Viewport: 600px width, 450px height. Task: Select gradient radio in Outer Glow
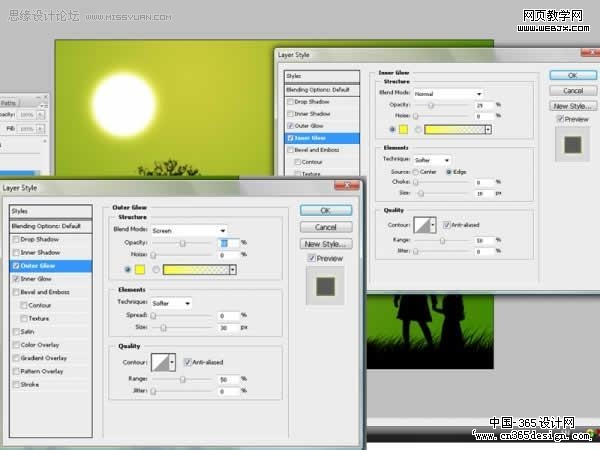click(x=156, y=270)
